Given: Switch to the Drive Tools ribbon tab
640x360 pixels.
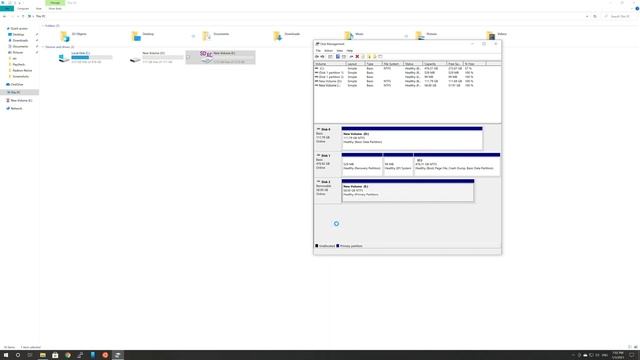Looking at the screenshot, I should point(55,9).
